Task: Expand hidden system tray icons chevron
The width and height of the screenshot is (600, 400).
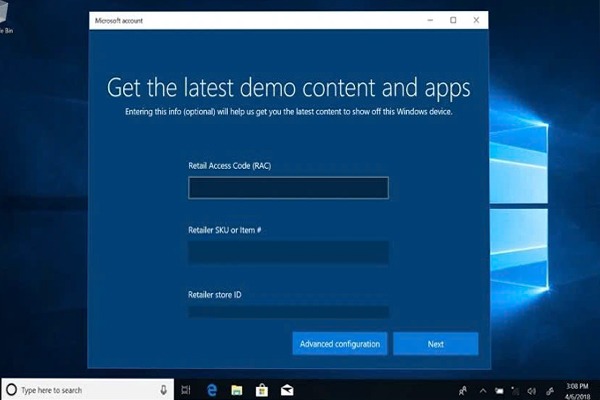Action: click(x=483, y=391)
